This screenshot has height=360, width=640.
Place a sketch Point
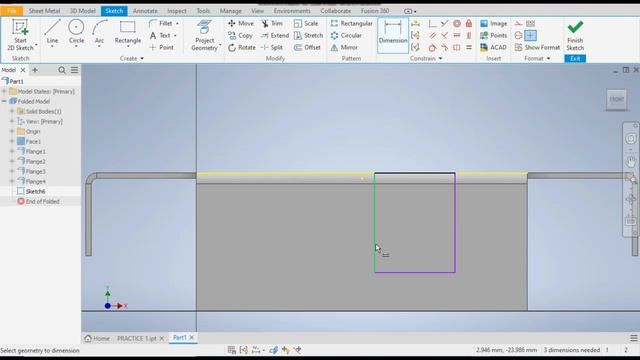click(x=162, y=47)
